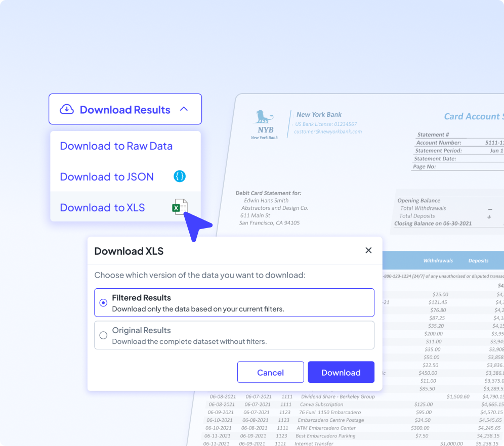
Task: Click the Deposits column header
Action: click(x=478, y=261)
